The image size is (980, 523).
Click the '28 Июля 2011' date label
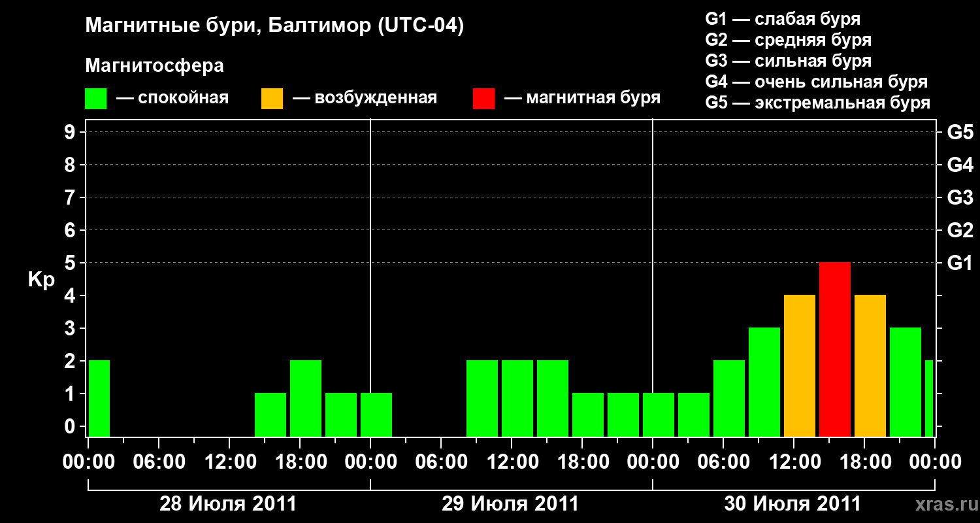click(x=228, y=504)
